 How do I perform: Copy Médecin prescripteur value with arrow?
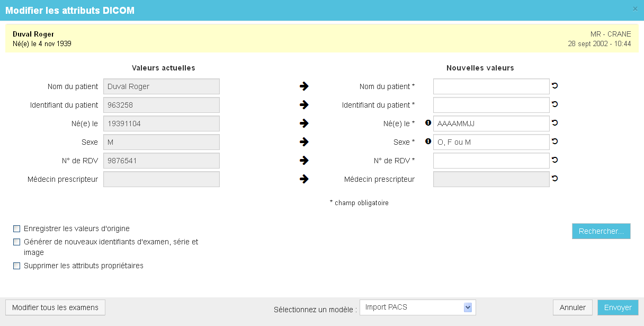pos(304,179)
